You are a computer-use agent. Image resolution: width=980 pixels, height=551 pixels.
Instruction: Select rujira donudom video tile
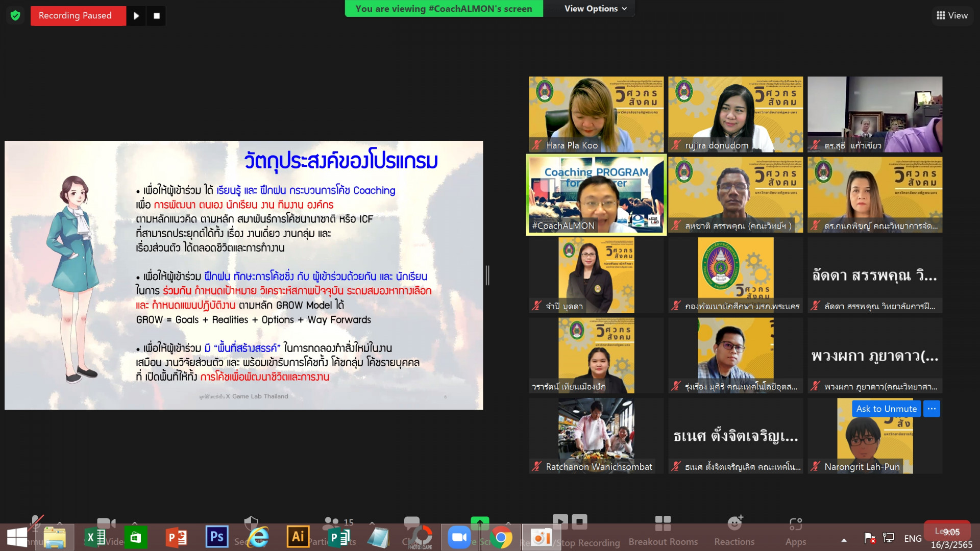(736, 114)
